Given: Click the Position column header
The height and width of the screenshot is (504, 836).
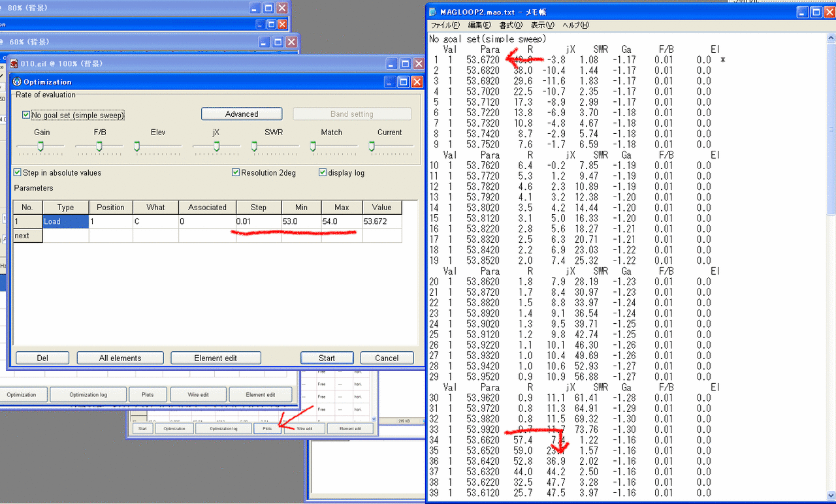Looking at the screenshot, I should [110, 207].
